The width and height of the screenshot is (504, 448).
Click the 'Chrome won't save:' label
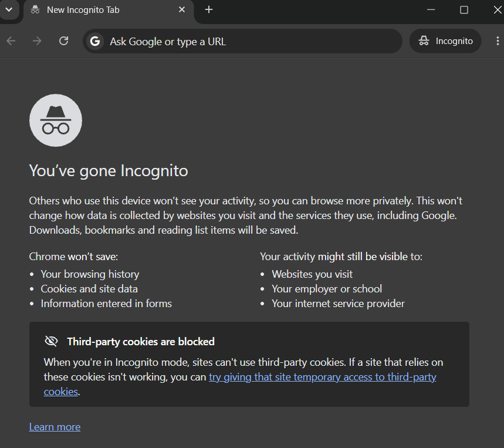(73, 257)
